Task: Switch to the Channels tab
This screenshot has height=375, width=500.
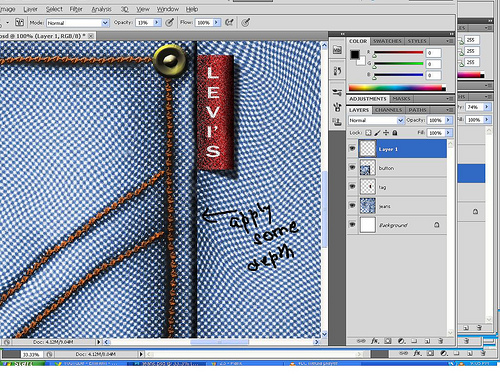Action: [388, 110]
